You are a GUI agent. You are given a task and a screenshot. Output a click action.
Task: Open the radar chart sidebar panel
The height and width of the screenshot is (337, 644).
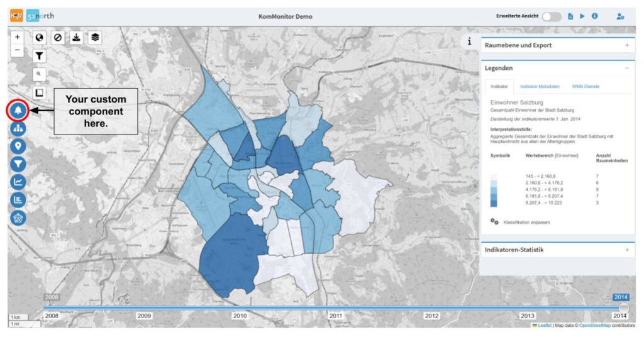(18, 218)
